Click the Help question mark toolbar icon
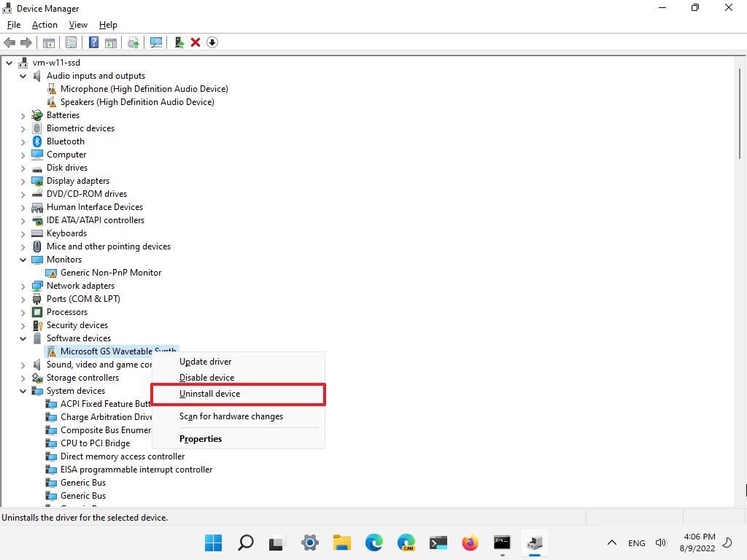Viewport: 747px width, 560px height. pyautogui.click(x=94, y=42)
